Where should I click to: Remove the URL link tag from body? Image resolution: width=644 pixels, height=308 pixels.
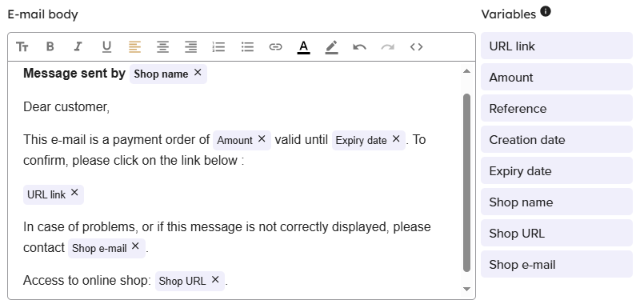tap(74, 192)
